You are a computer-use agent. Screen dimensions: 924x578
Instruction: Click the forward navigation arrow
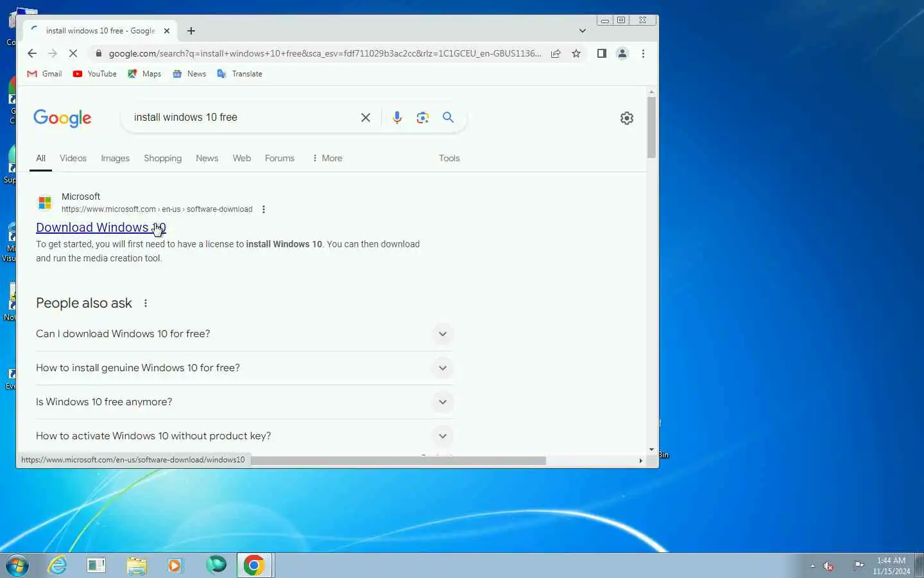point(53,53)
